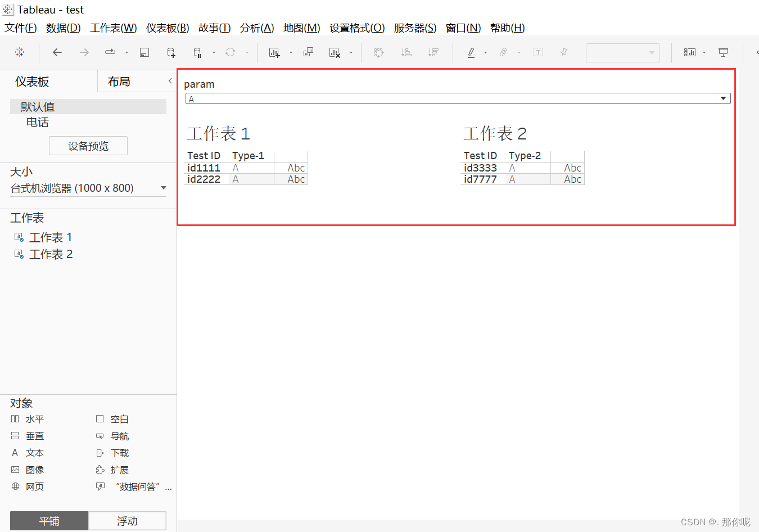Click the duplicate sheet icon
Screen dimensions: 759x532
308,52
